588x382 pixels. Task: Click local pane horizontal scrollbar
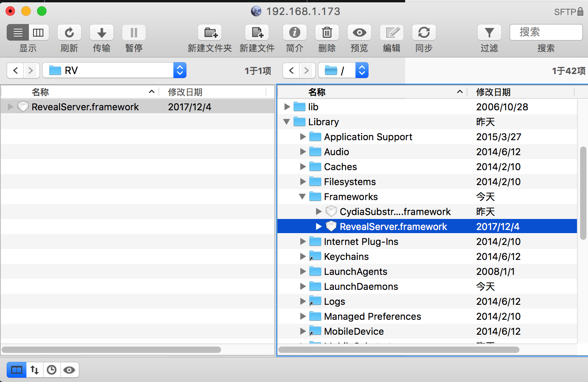[x=111, y=350]
